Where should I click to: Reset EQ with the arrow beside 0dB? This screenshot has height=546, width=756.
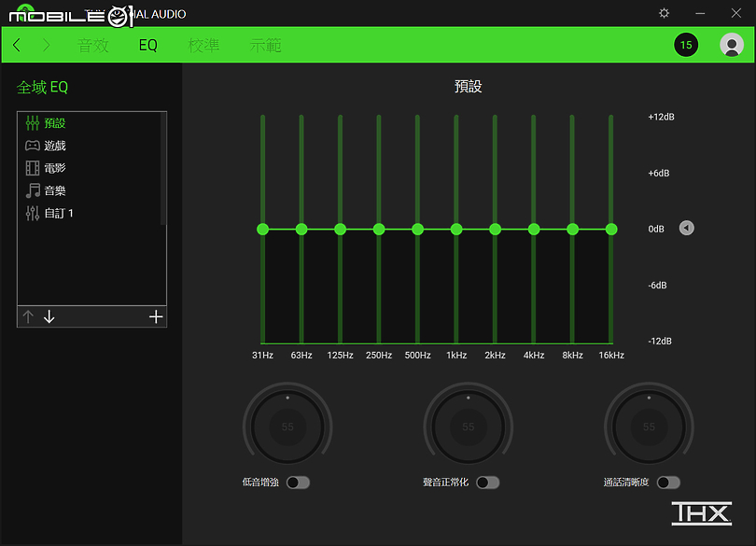click(x=687, y=228)
